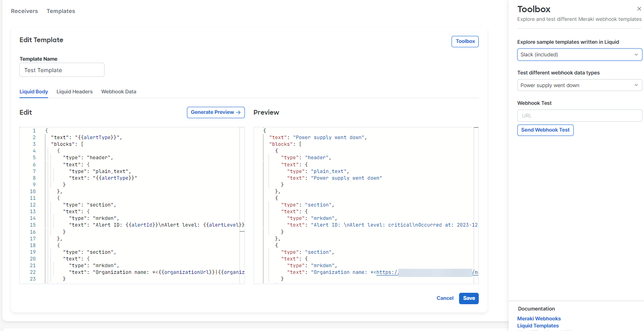Click the Generate Preview arrow button
The height and width of the screenshot is (331, 644).
coord(215,112)
